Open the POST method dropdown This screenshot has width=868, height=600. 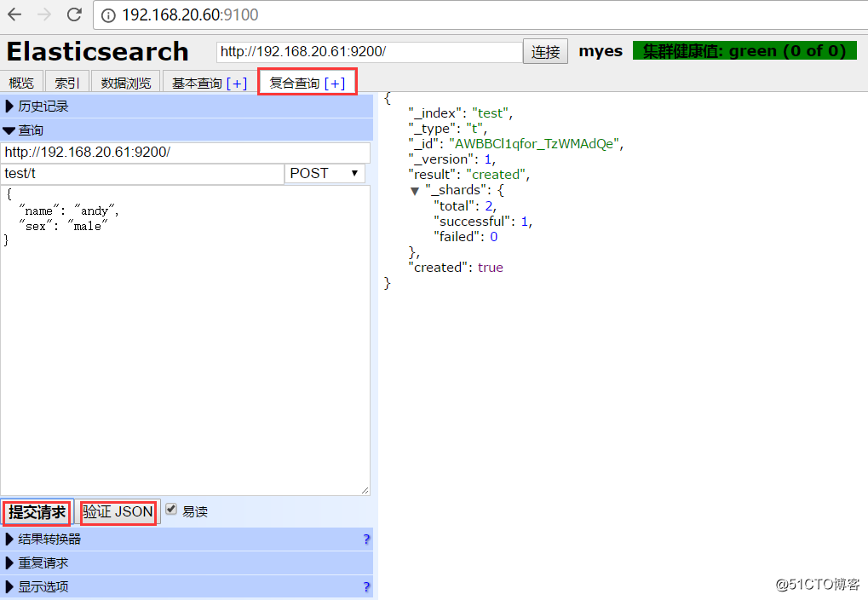click(x=325, y=173)
